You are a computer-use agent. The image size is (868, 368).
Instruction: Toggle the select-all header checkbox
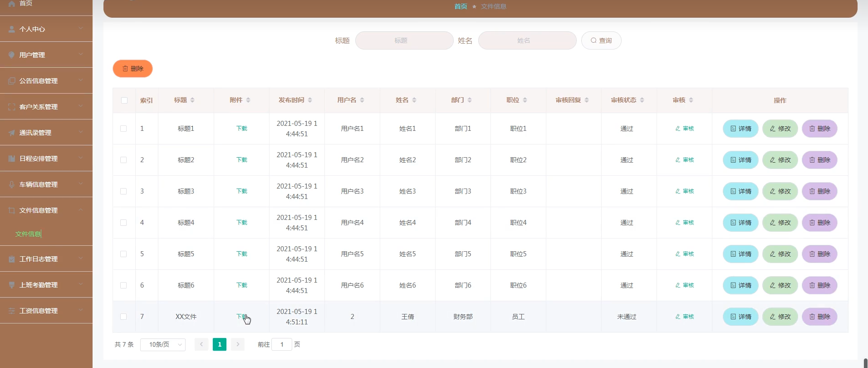[124, 100]
